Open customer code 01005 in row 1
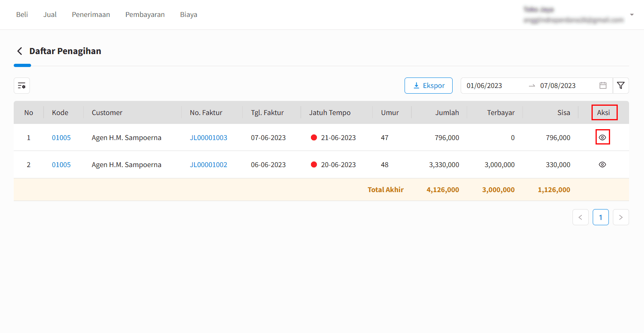 [x=61, y=138]
